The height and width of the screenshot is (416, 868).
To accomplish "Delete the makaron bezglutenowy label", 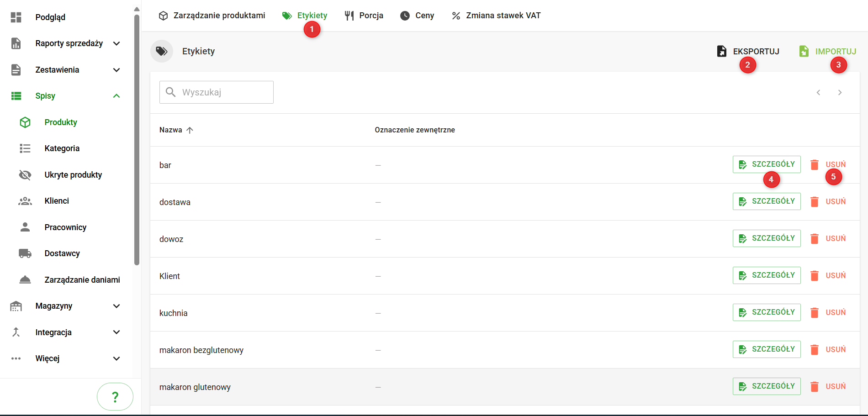I will 828,350.
